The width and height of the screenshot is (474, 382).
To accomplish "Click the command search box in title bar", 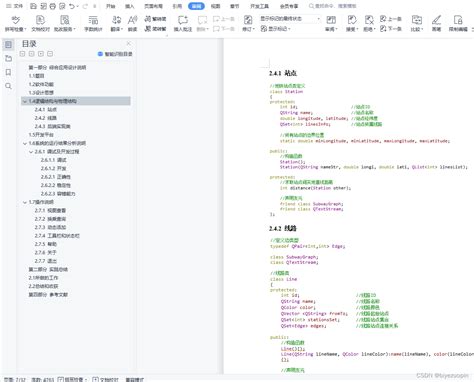I will 333,6.
